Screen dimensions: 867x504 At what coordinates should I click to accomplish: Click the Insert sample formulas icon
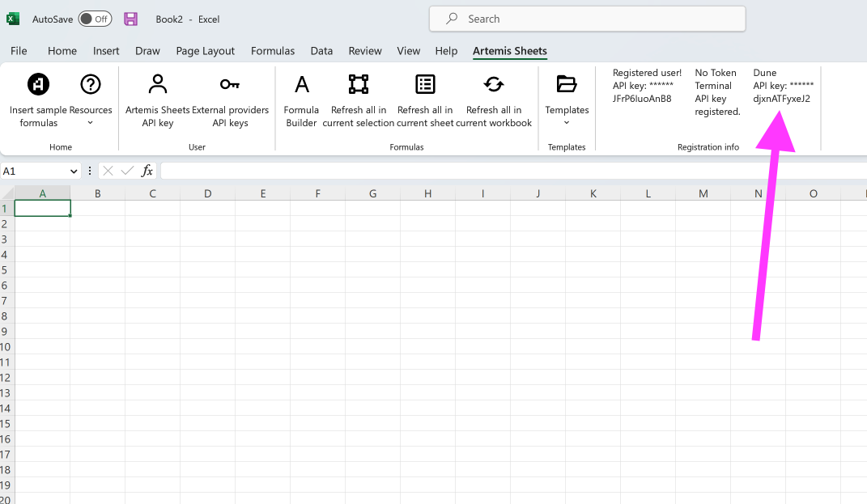(38, 85)
